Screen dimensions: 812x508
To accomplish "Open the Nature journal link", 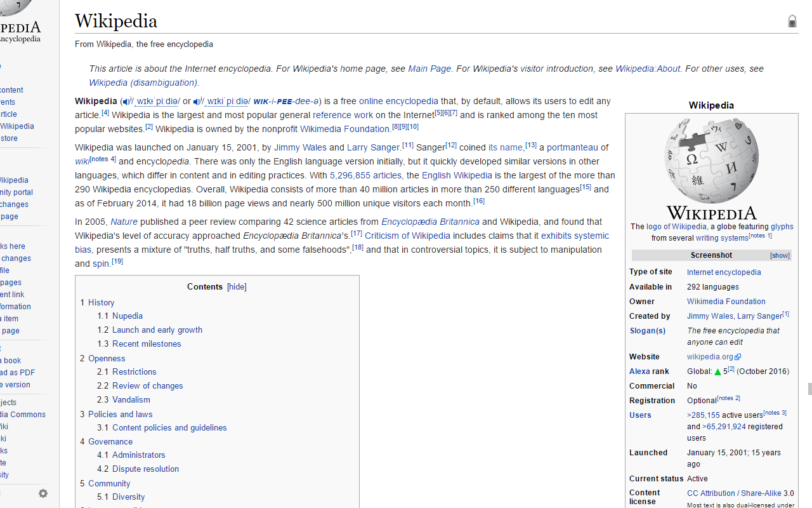I will [124, 222].
